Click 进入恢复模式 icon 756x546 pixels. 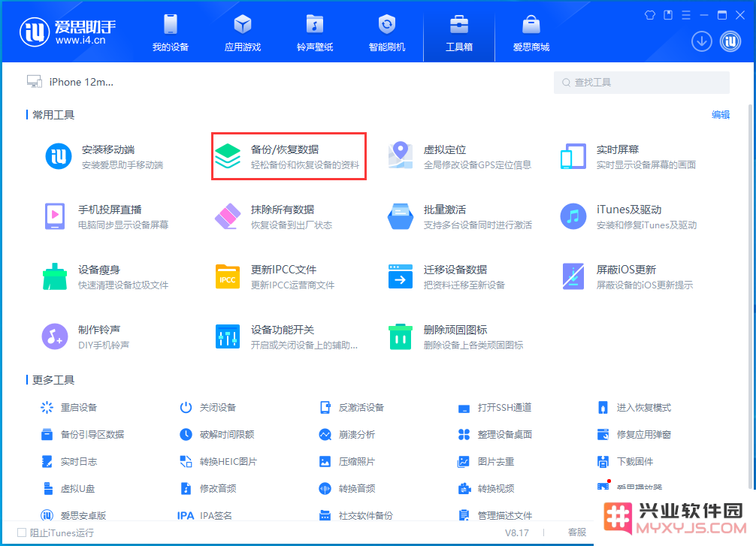coord(603,408)
